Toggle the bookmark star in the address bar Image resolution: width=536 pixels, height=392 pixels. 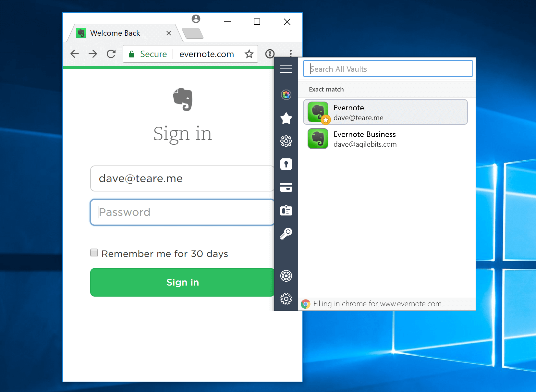click(249, 54)
